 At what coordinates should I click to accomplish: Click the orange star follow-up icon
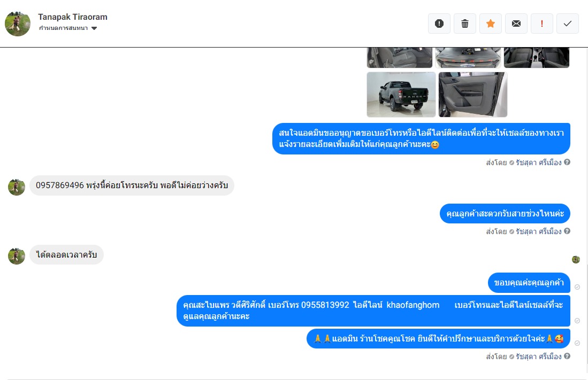tap(491, 24)
